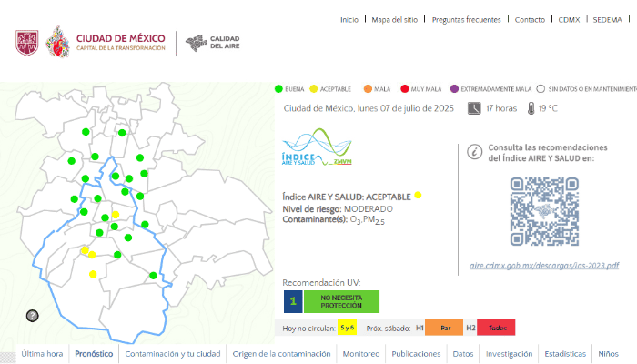Image resolution: width=637 pixels, height=364 pixels.
Task: Click the orange Par H1 badge
Action: pos(445,328)
